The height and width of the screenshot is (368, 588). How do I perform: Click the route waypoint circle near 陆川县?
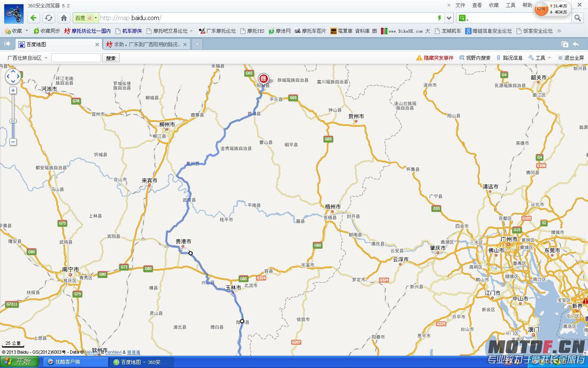(242, 321)
